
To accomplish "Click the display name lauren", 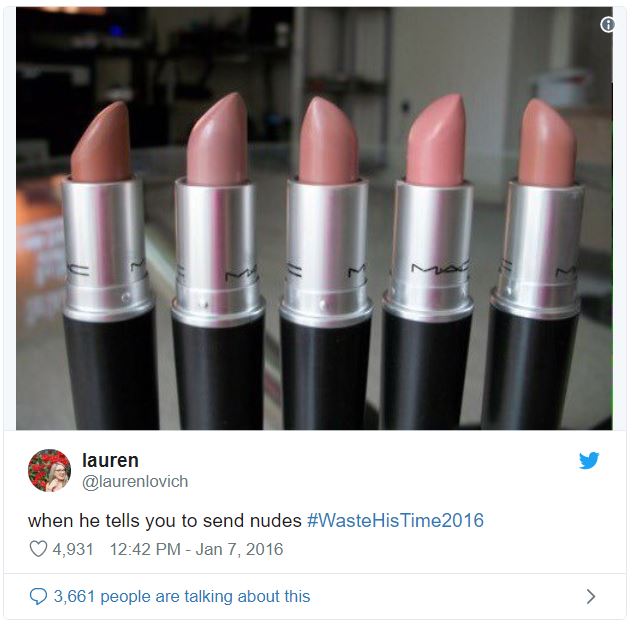I will click(x=110, y=460).
